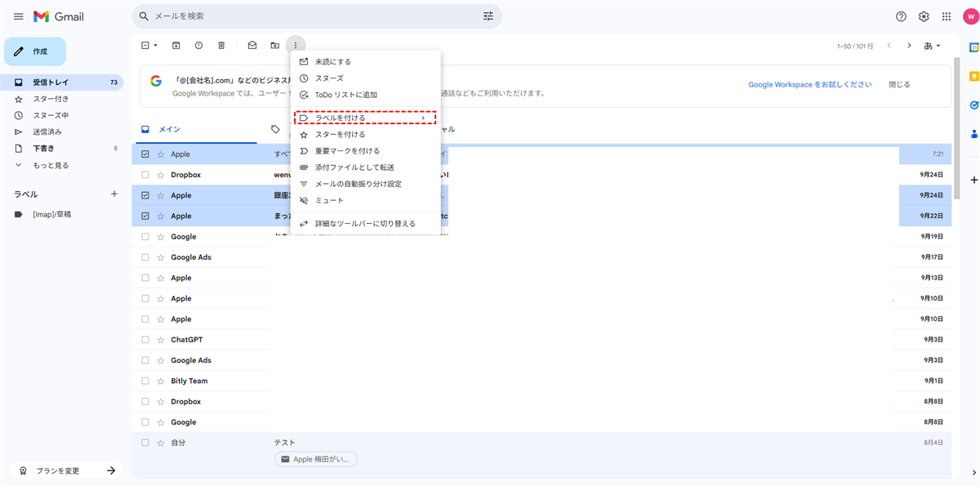This screenshot has height=487, width=980.
Task: Open the select-all checkbox dropdown
Action: click(155, 46)
